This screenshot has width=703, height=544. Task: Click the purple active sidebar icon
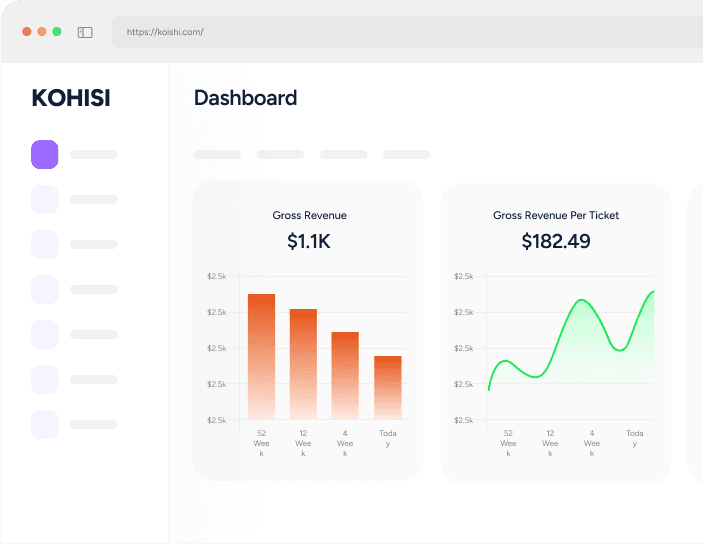pos(45,155)
